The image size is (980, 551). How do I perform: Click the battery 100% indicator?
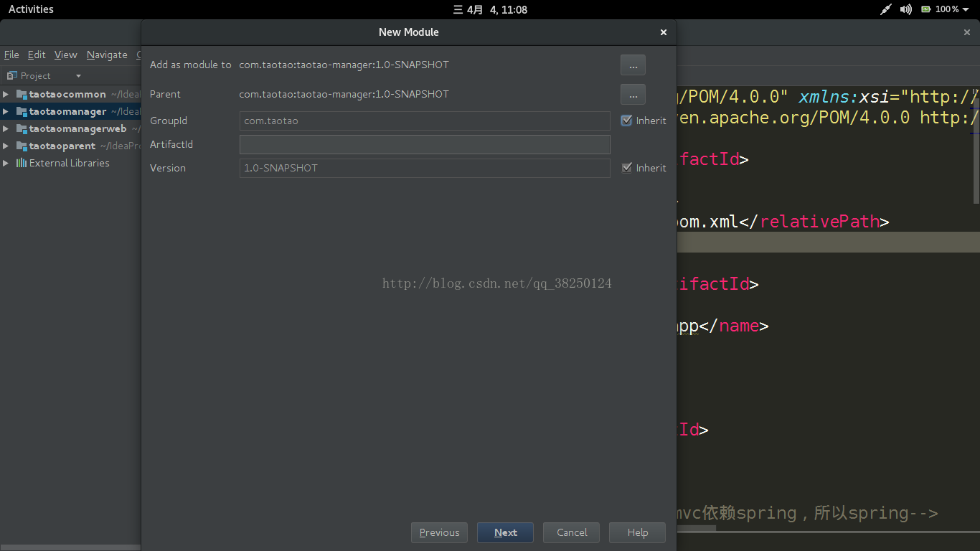(x=940, y=9)
